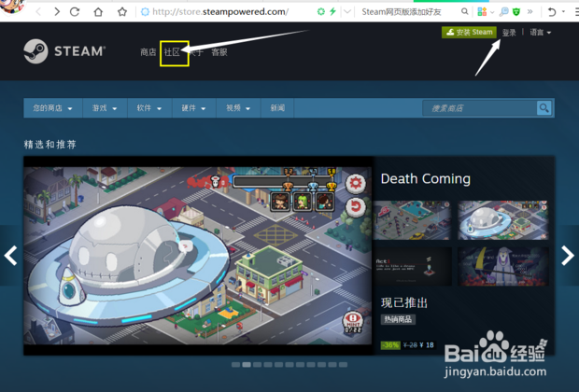Expand 视频 video menu

tap(238, 108)
